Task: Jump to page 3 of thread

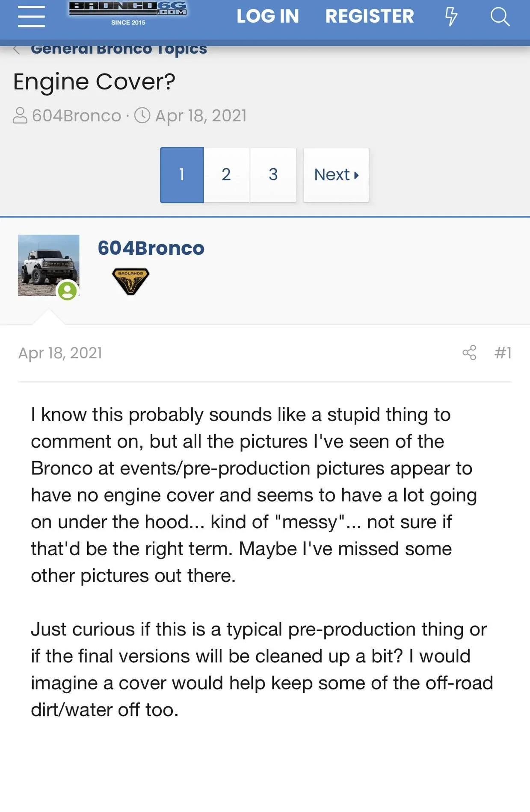Action: (273, 175)
